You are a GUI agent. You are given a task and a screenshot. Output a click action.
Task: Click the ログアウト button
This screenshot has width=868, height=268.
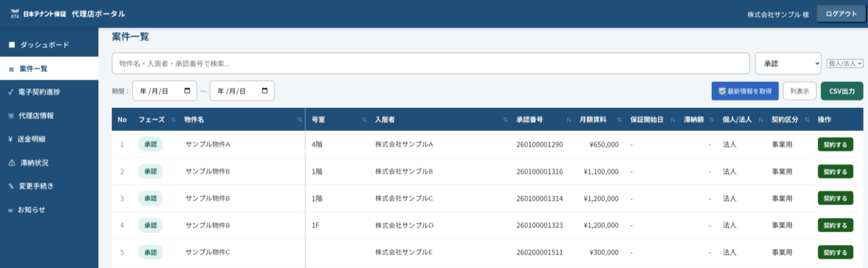(841, 14)
